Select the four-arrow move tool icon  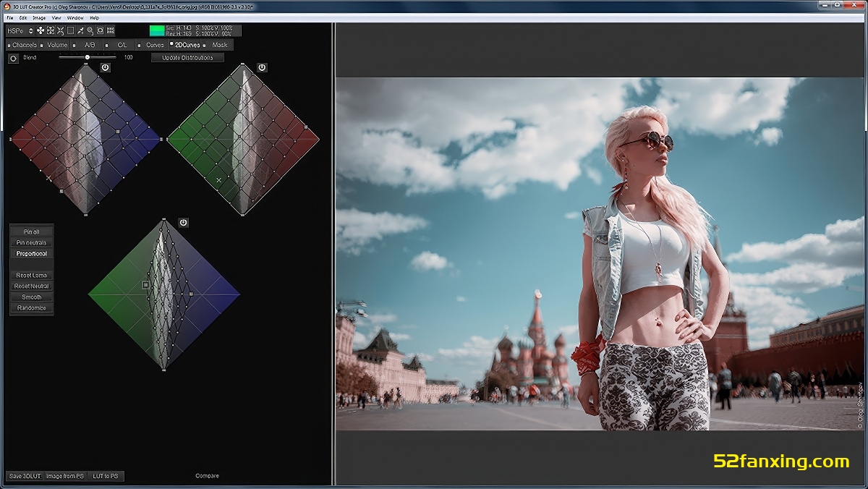pyautogui.click(x=41, y=30)
